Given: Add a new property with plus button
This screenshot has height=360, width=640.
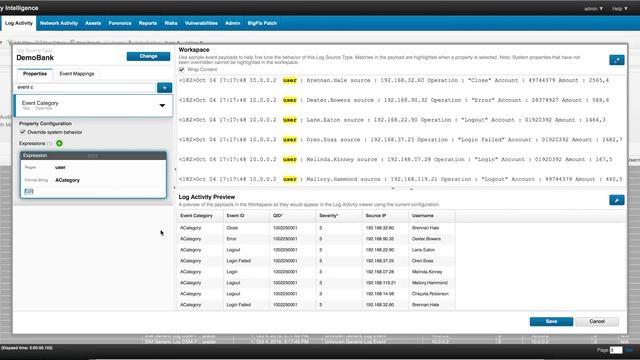Looking at the screenshot, I should tap(164, 88).
